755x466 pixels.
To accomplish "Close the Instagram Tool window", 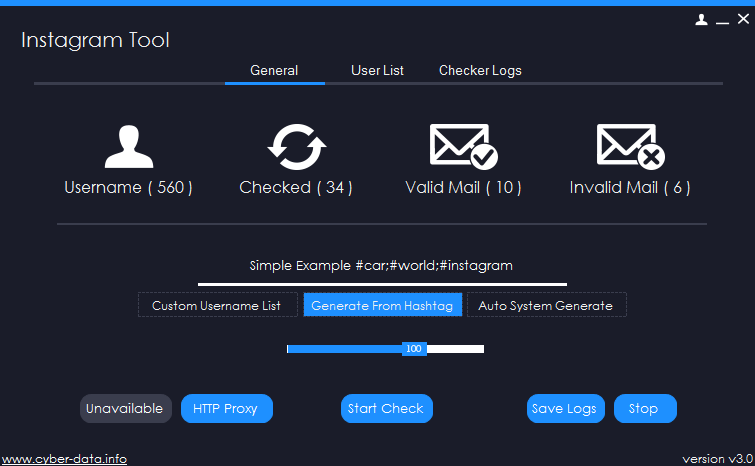I will click(x=742, y=19).
